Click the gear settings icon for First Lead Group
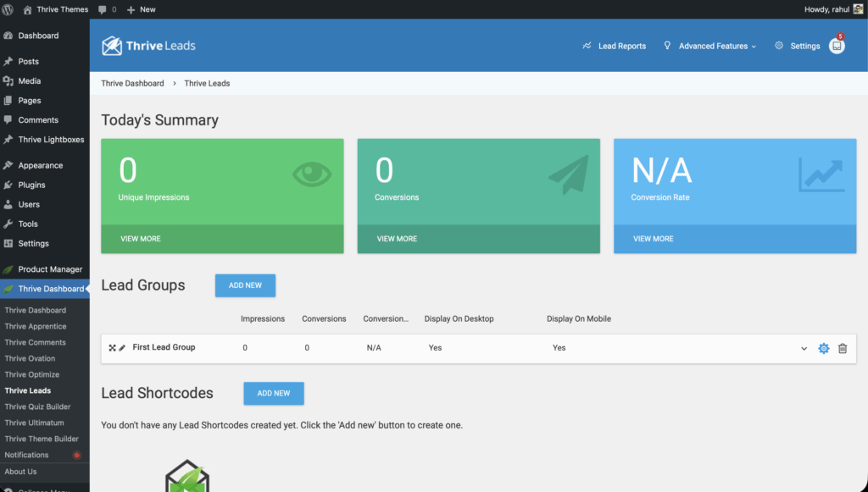Viewport: 868px width, 492px height. (823, 348)
